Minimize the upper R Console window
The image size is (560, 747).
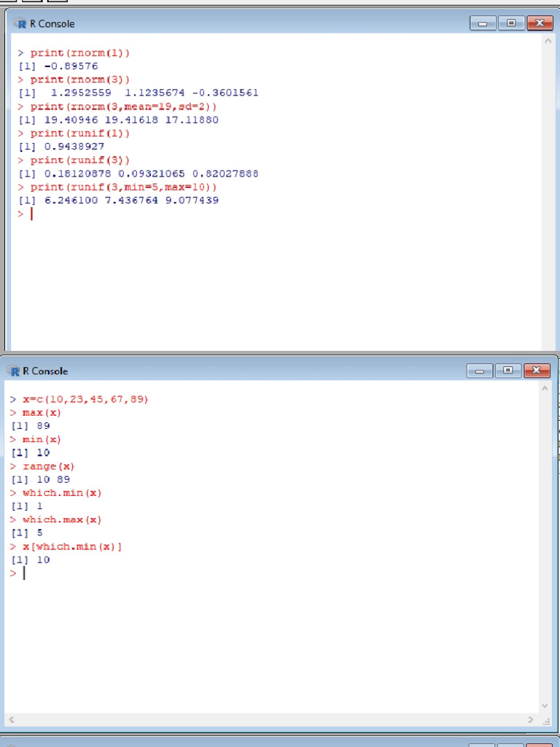pyautogui.click(x=483, y=23)
